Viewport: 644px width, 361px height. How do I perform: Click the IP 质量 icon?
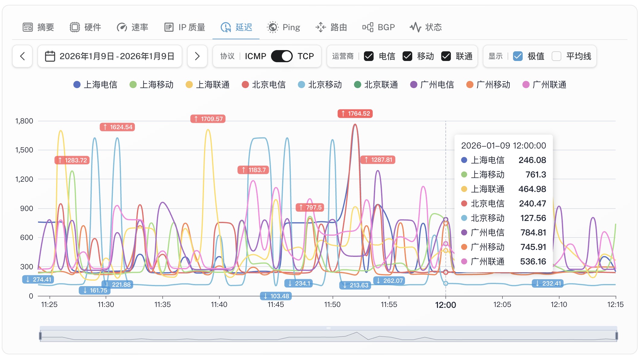(x=169, y=27)
